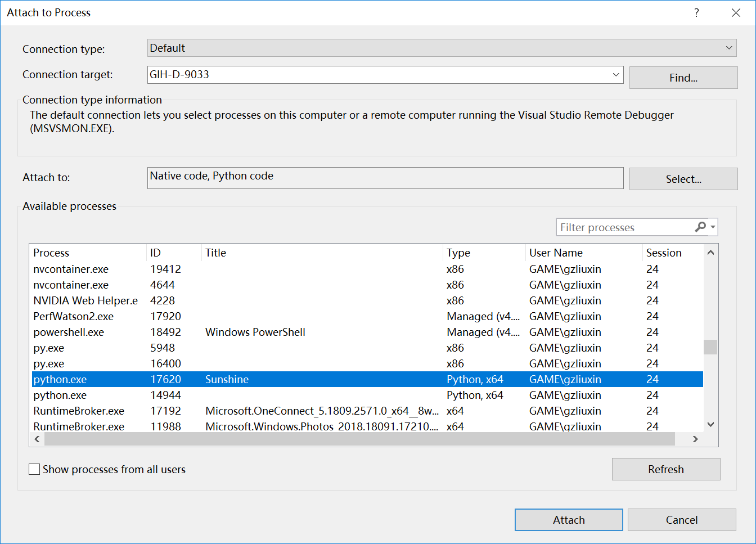756x544 pixels.
Task: Click the horizontal scroll right arrow
Action: click(696, 439)
